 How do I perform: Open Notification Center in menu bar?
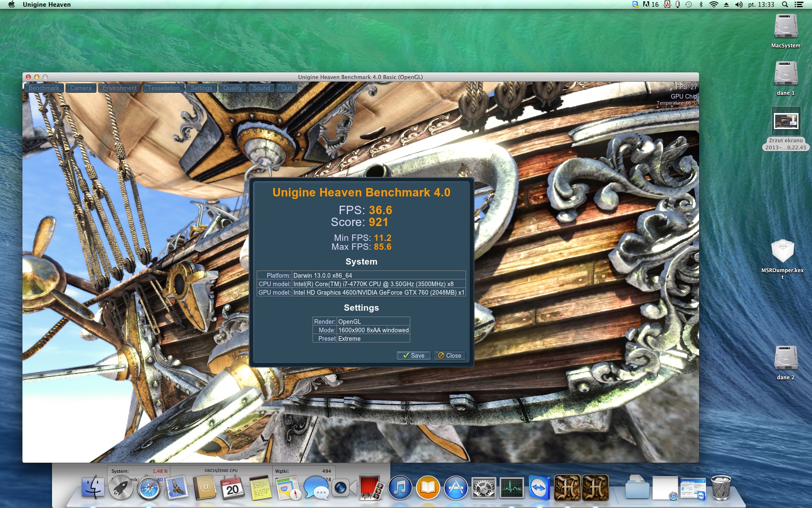799,5
